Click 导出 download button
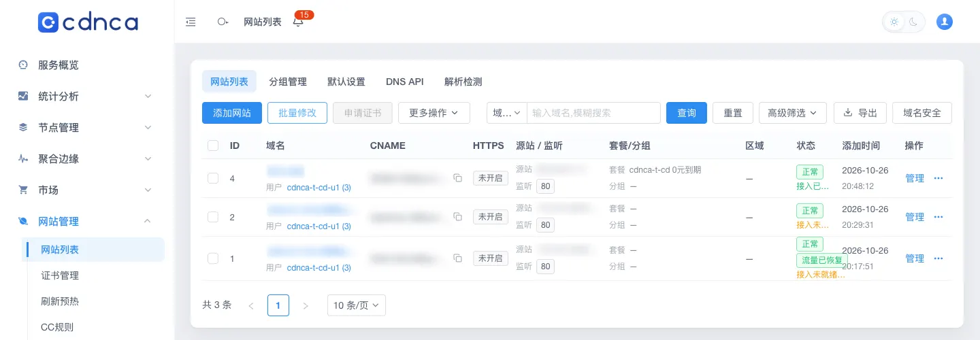The height and width of the screenshot is (340, 980). click(860, 113)
